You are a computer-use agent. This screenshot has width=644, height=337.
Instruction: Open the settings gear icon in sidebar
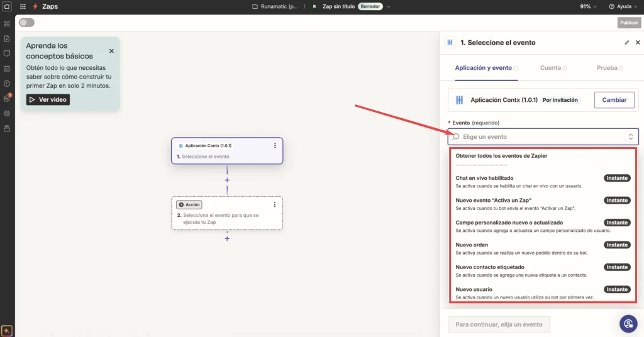click(7, 114)
